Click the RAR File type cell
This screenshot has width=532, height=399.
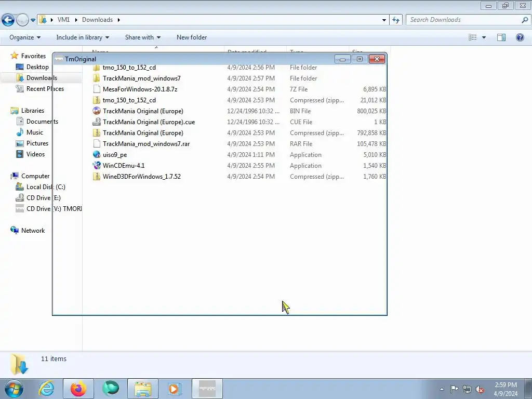point(301,144)
